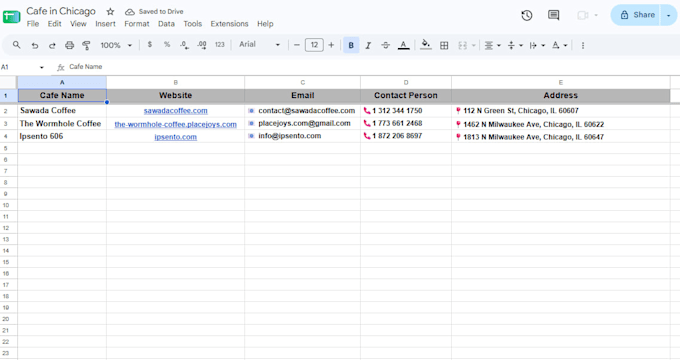Open version history clock icon

click(x=526, y=15)
